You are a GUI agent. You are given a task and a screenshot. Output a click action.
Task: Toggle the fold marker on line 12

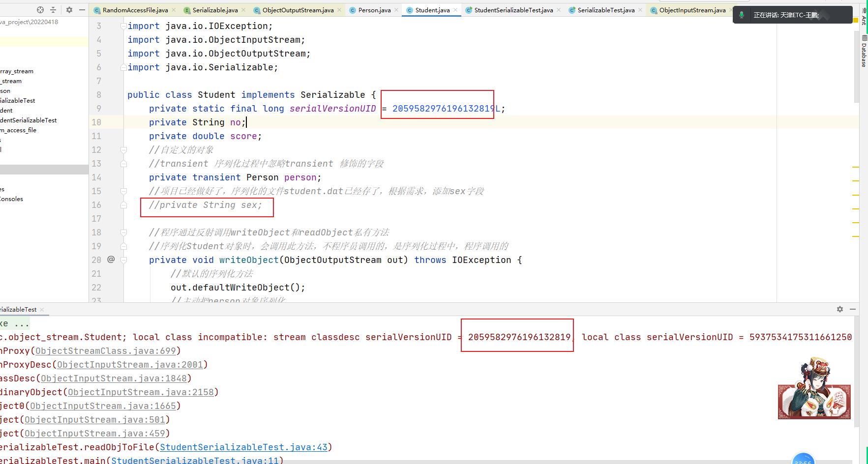click(x=124, y=150)
